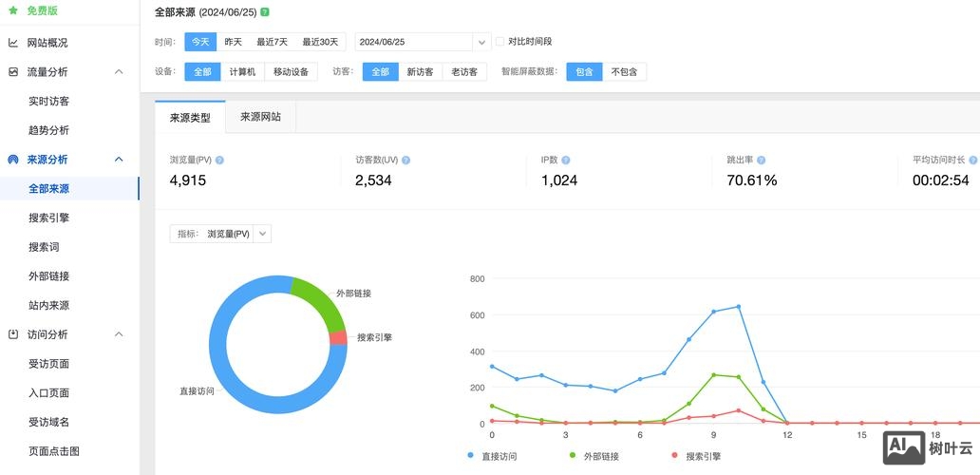Image resolution: width=980 pixels, height=475 pixels.
Task: Choose 包含 for 智能屏蔽数据
Action: tap(584, 72)
